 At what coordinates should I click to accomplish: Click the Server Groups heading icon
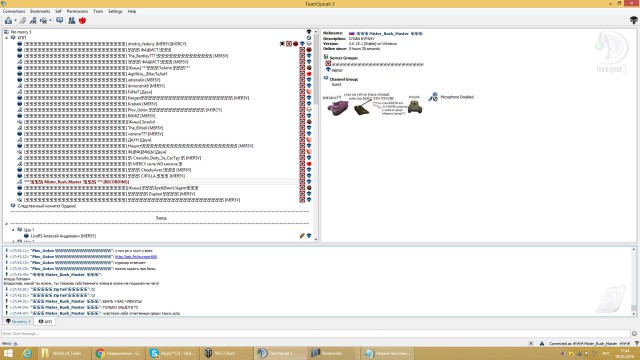tap(326, 58)
